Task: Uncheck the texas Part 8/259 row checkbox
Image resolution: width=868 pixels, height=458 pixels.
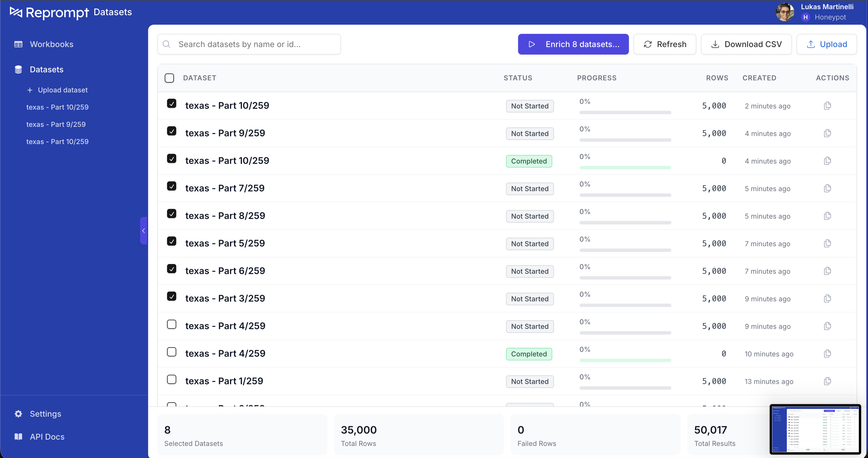Action: tap(172, 214)
